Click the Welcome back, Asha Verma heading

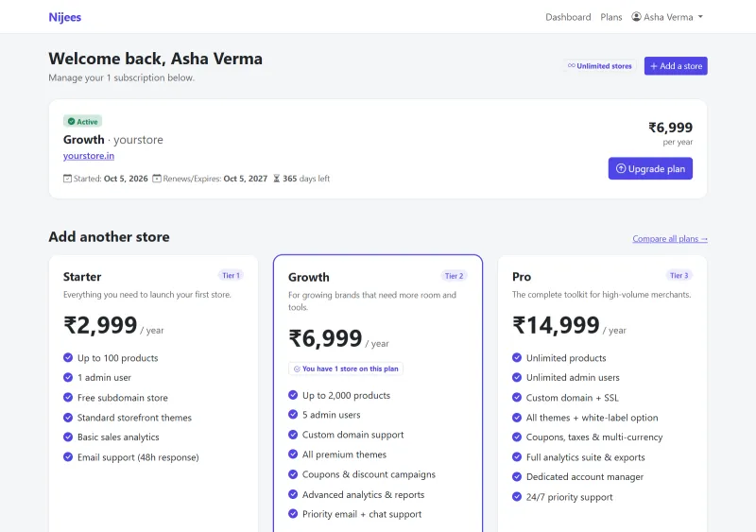tap(155, 59)
